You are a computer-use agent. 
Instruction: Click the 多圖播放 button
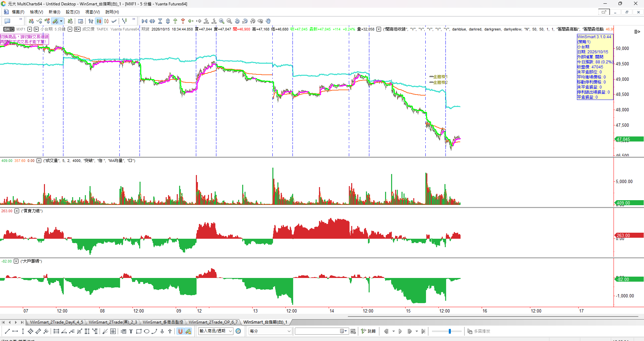pos(479,331)
